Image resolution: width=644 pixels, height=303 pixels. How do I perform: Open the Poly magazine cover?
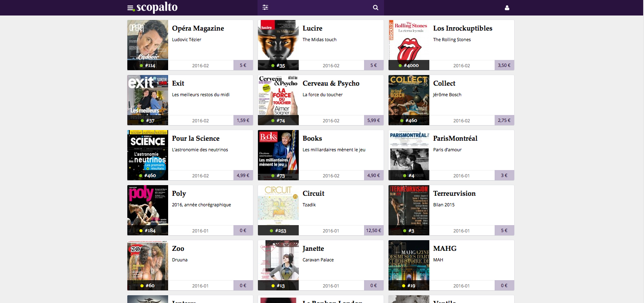(x=148, y=210)
